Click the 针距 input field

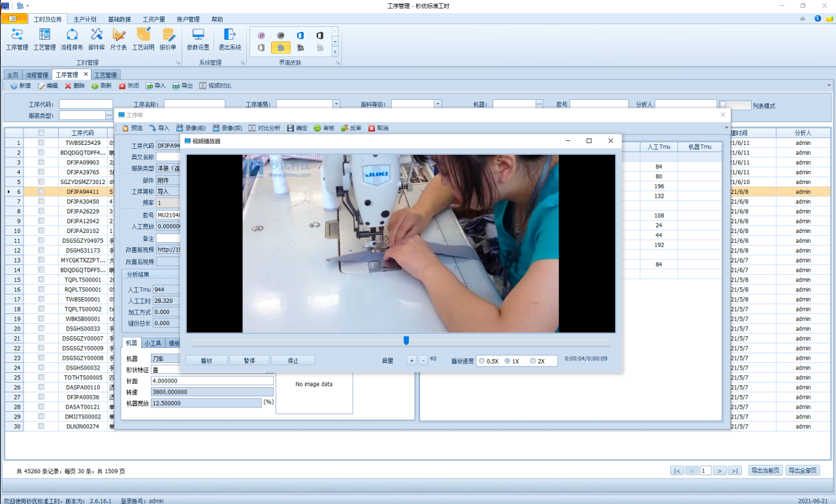[x=212, y=381]
